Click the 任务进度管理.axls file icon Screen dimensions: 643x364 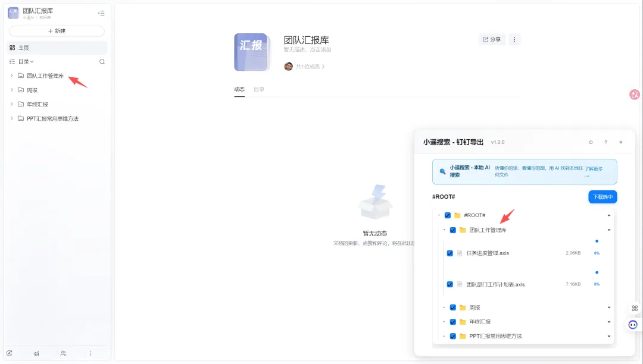click(x=460, y=253)
